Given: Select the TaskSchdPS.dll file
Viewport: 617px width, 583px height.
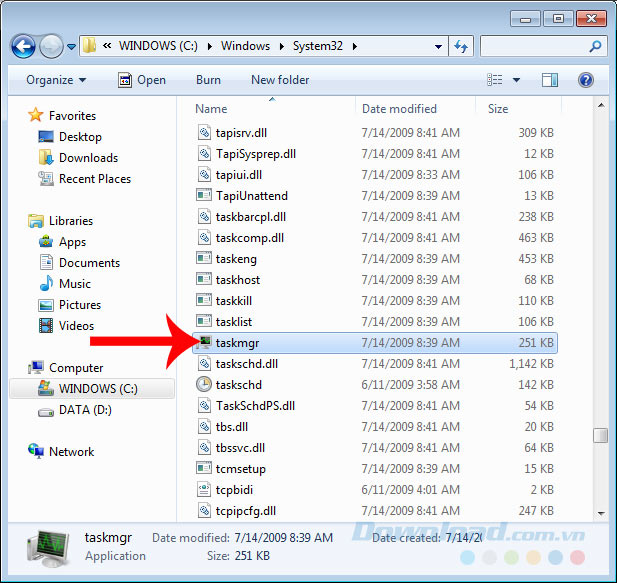Looking at the screenshot, I should pyautogui.click(x=255, y=406).
